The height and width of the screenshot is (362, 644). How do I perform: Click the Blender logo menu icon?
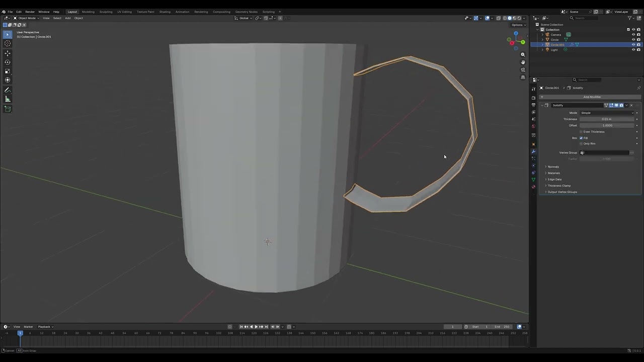[4, 12]
